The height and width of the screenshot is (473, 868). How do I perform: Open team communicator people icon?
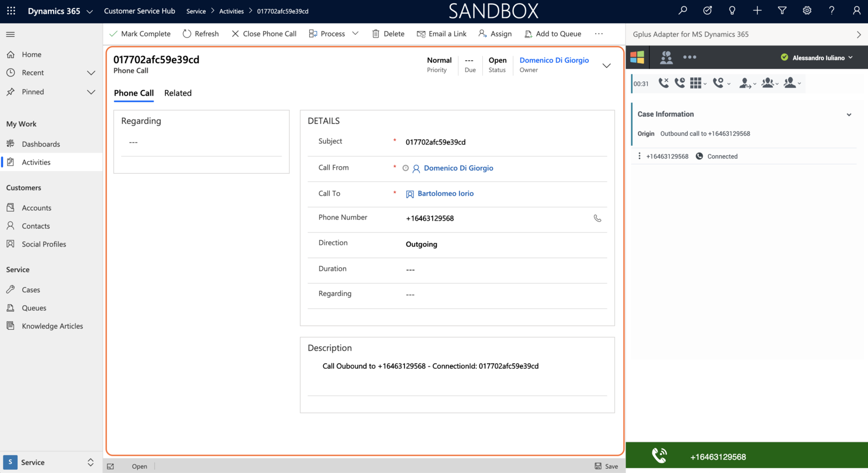(x=666, y=57)
